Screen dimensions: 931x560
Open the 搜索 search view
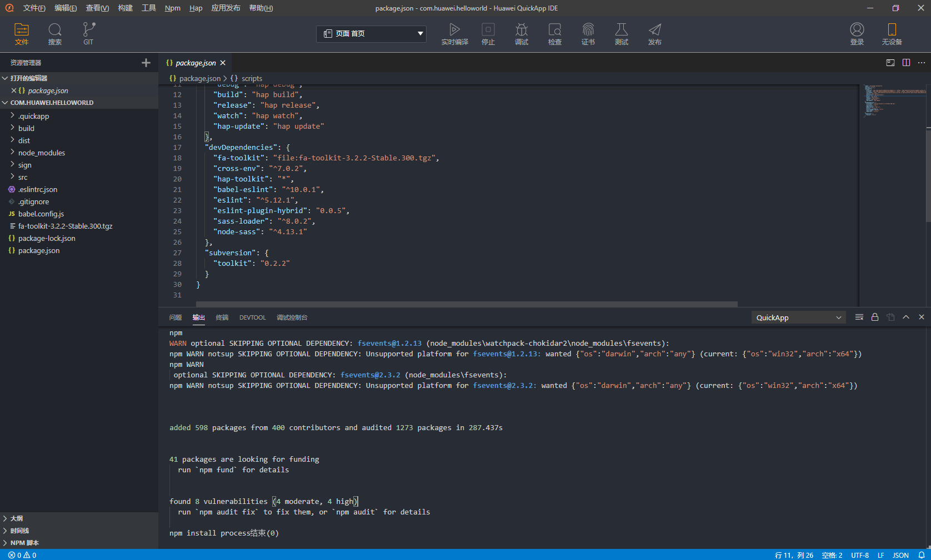55,34
